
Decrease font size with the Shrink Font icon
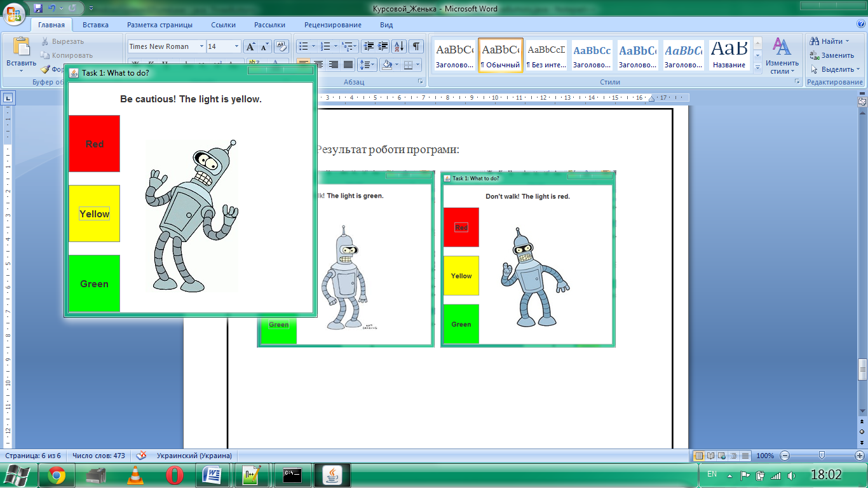click(264, 46)
